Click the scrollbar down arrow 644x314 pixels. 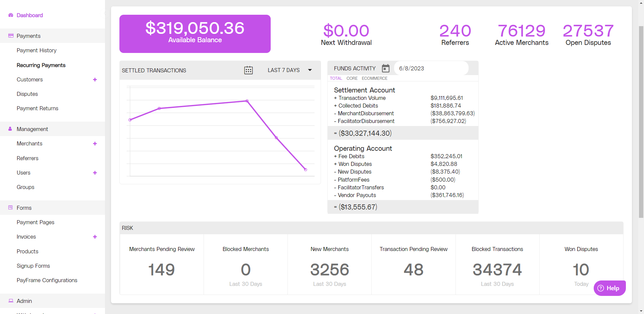[x=641, y=311]
